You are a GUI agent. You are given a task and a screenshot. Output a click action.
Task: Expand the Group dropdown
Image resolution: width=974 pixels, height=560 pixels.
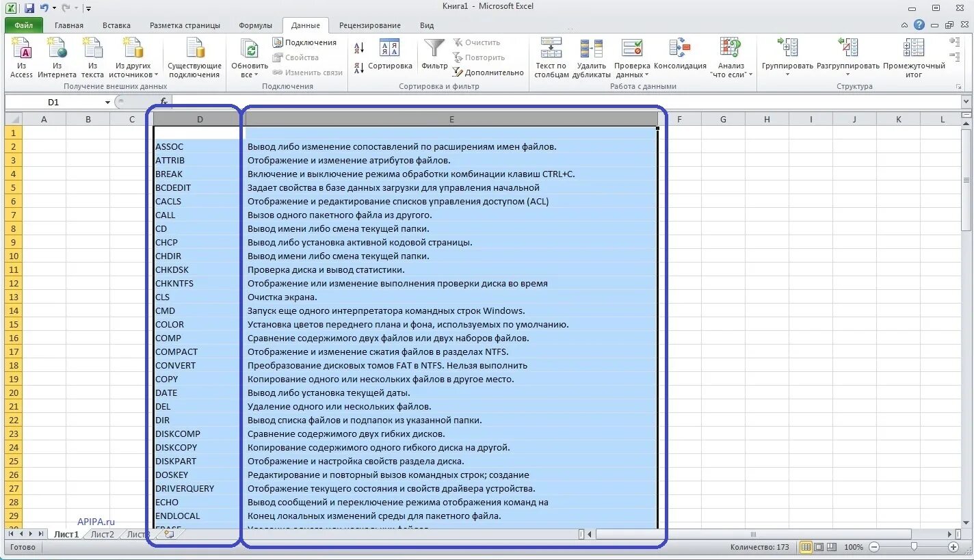[787, 75]
